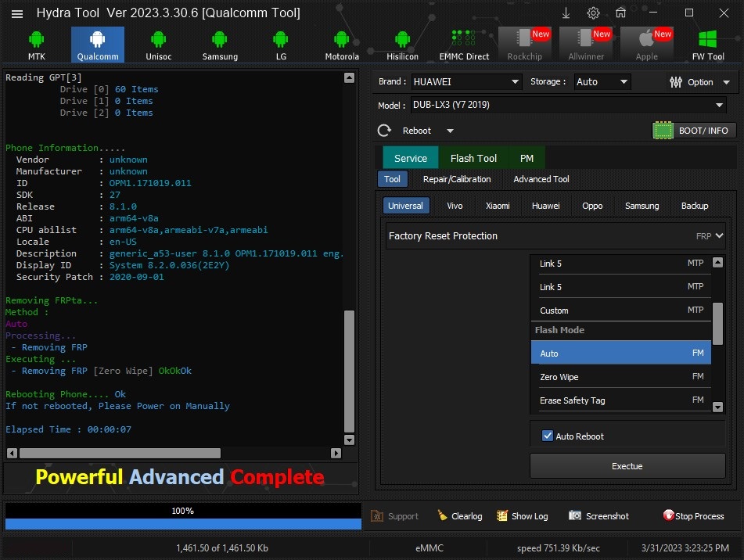Select the Qualcomm platform icon

tap(98, 45)
